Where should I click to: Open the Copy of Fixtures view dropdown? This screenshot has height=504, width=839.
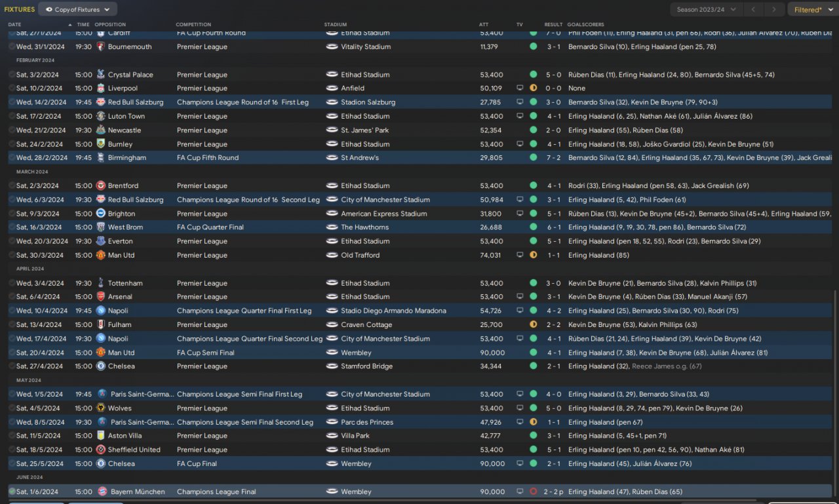[x=78, y=9]
